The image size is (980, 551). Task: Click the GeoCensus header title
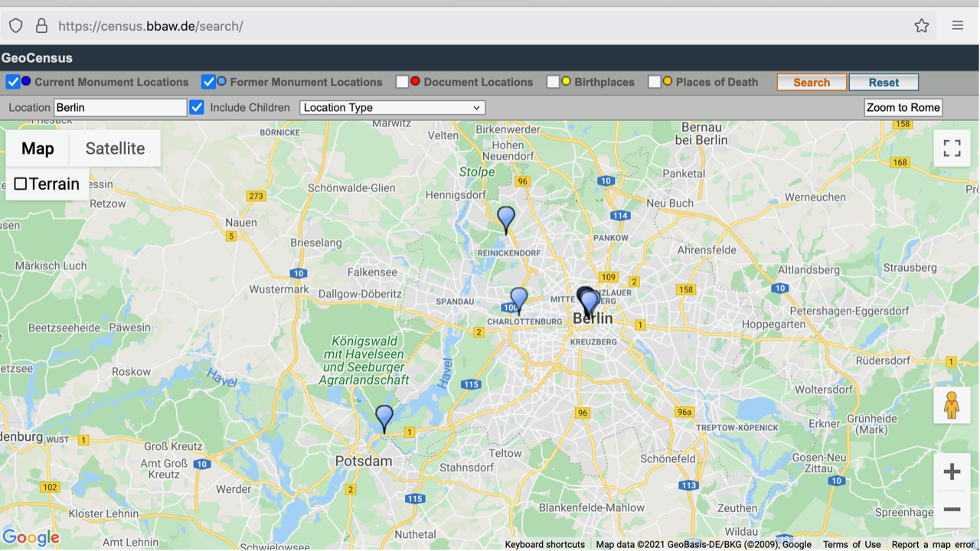37,57
